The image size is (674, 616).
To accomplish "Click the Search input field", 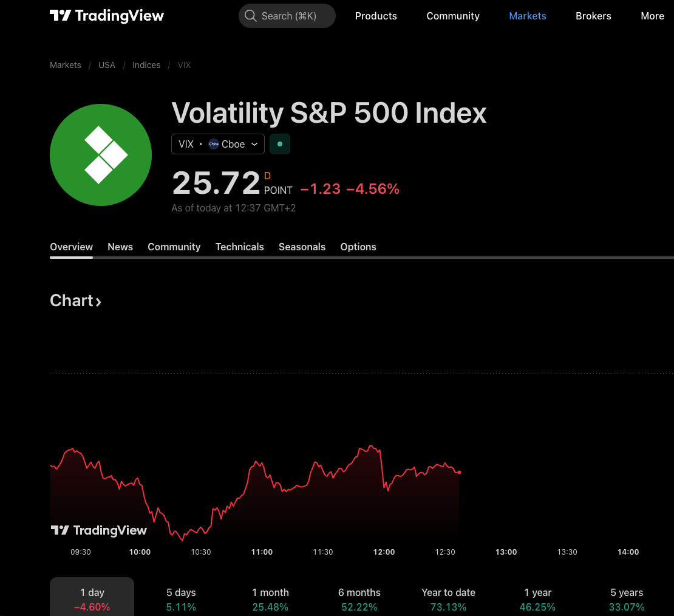I will (289, 16).
